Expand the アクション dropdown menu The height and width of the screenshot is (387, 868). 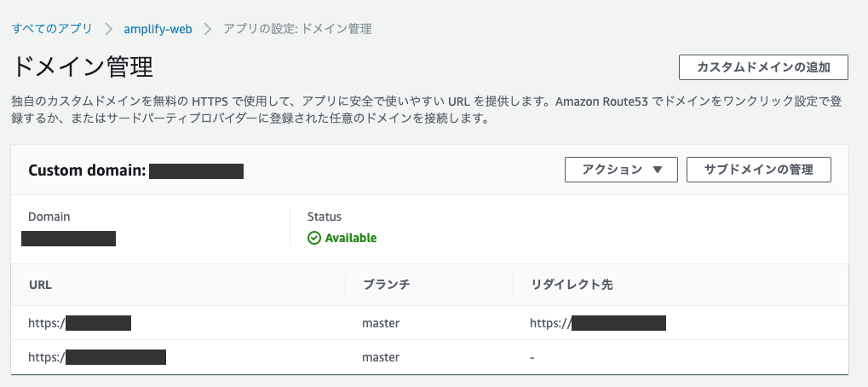coord(621,170)
